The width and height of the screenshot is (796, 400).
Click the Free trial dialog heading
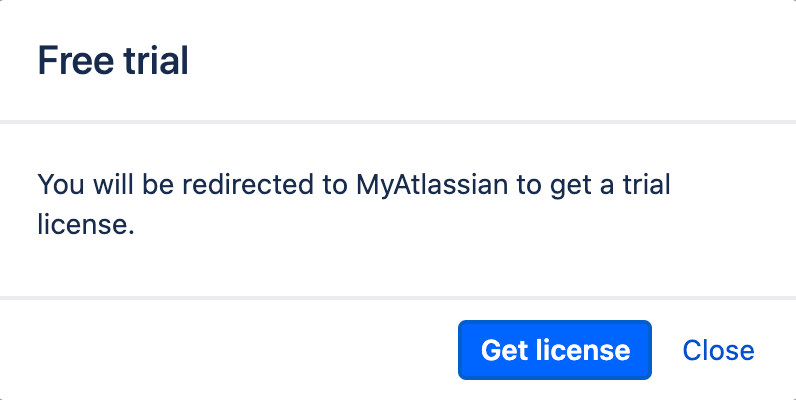(113, 61)
